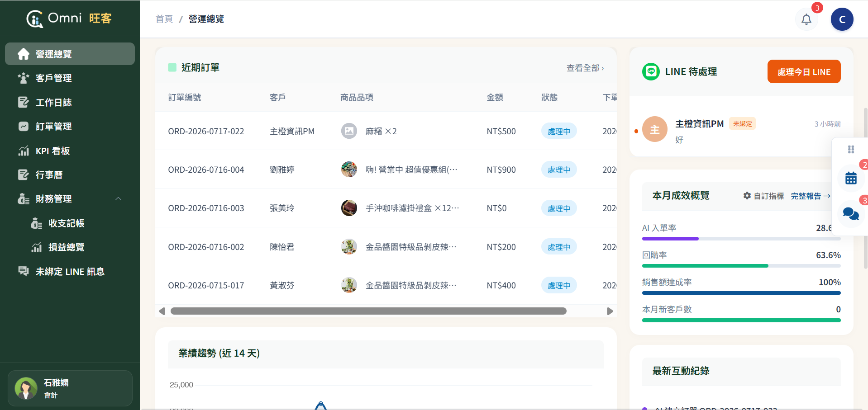Click the 主 avatar of 主橙資訊PM message
Image resolution: width=868 pixels, height=410 pixels.
point(655,129)
